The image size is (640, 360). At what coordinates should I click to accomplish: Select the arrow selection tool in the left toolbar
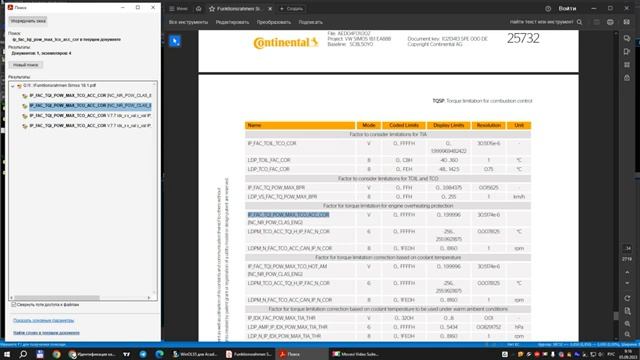tap(175, 41)
